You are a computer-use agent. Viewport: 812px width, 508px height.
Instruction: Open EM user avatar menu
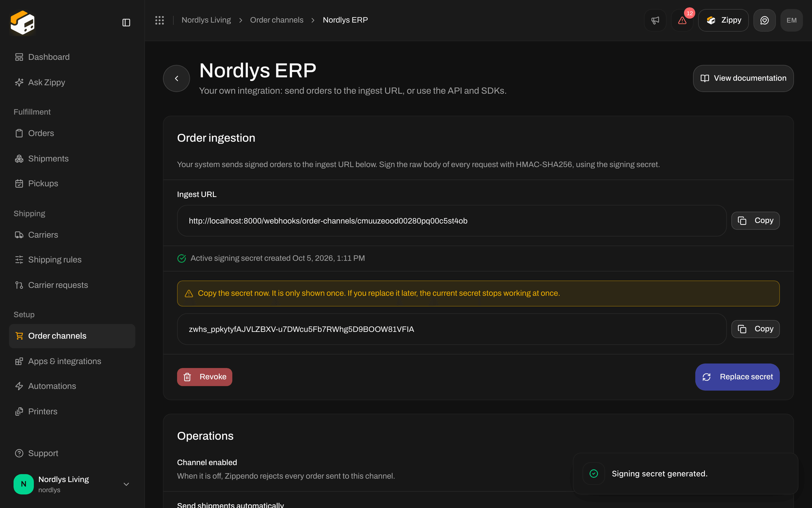pyautogui.click(x=791, y=20)
